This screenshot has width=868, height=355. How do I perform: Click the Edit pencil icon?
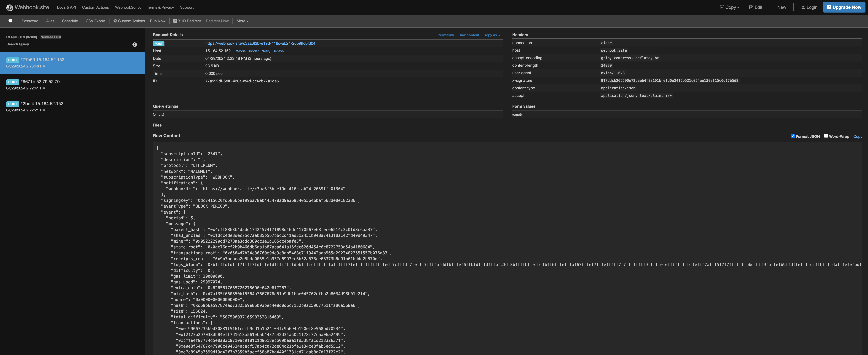point(756,7)
